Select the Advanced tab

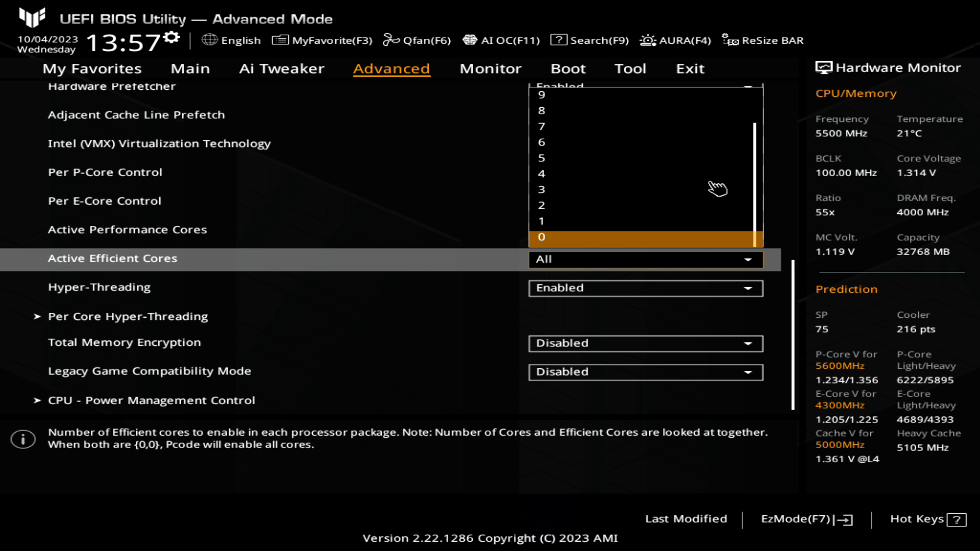point(391,68)
